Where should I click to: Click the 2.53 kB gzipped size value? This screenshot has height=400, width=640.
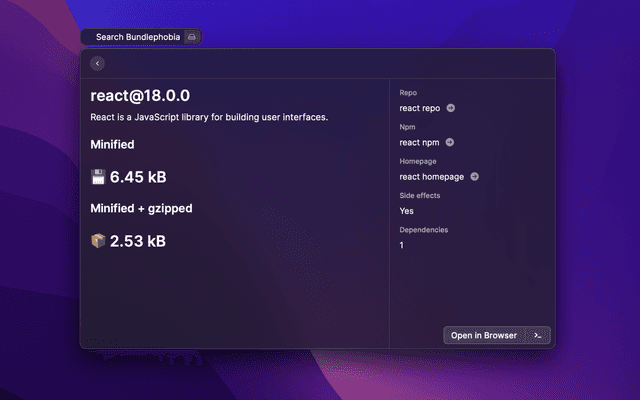click(x=138, y=241)
